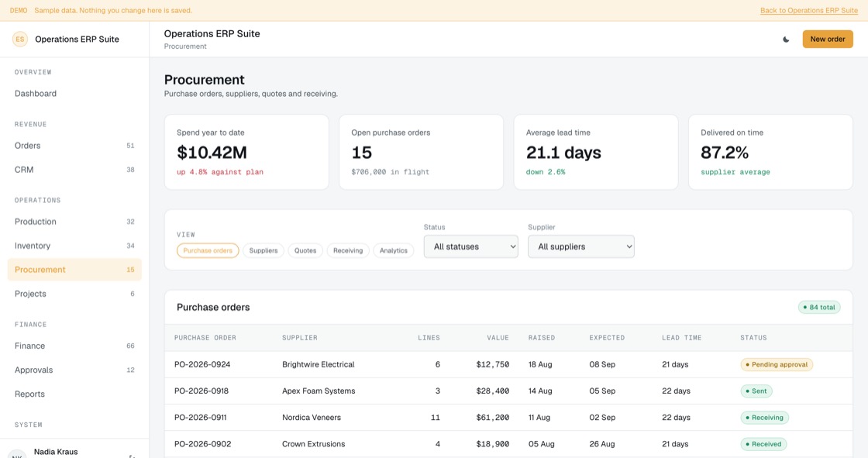Open Reports in the sidebar
The height and width of the screenshot is (458, 868).
pos(74,394)
